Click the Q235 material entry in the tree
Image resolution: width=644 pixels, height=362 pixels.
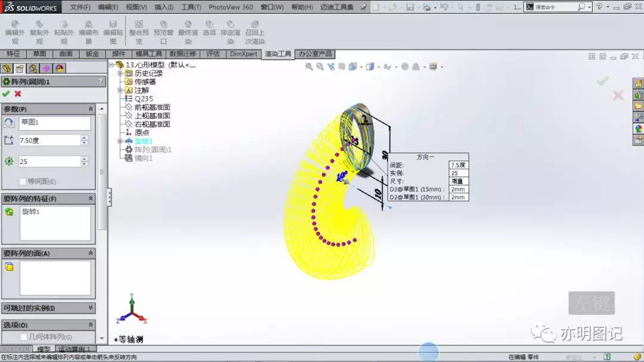(x=143, y=98)
